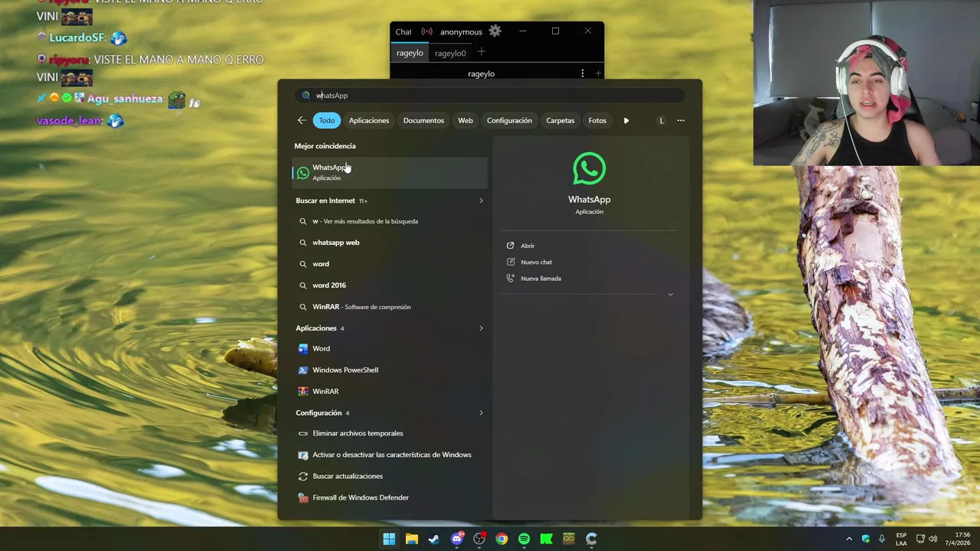Add new chat tab with plus
The height and width of the screenshot is (551, 980).
pos(481,52)
